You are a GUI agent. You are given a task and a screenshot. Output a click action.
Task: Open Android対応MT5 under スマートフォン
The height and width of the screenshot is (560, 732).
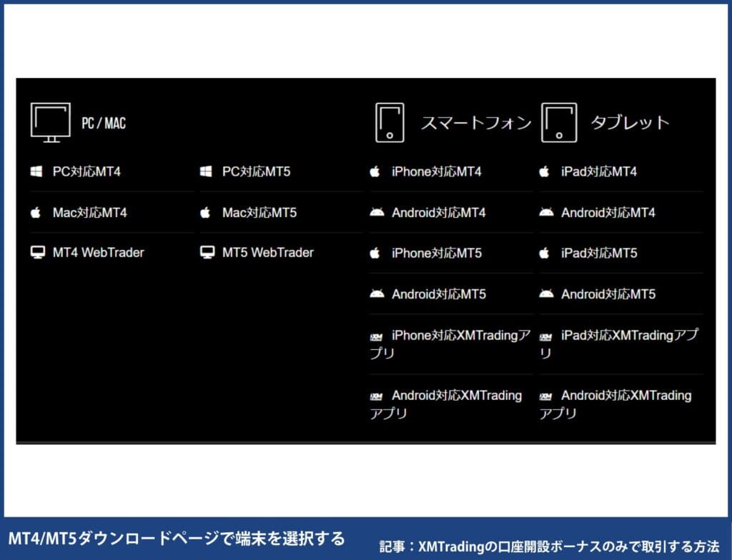click(439, 294)
